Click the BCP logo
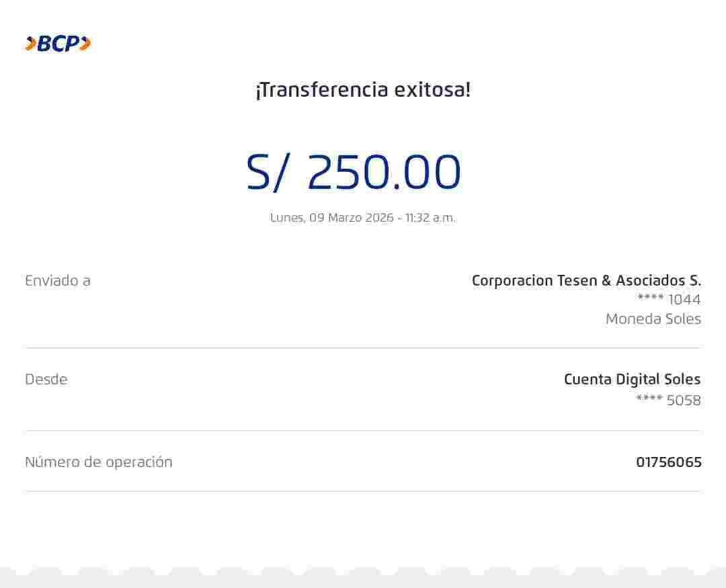This screenshot has width=726, height=588. point(58,44)
